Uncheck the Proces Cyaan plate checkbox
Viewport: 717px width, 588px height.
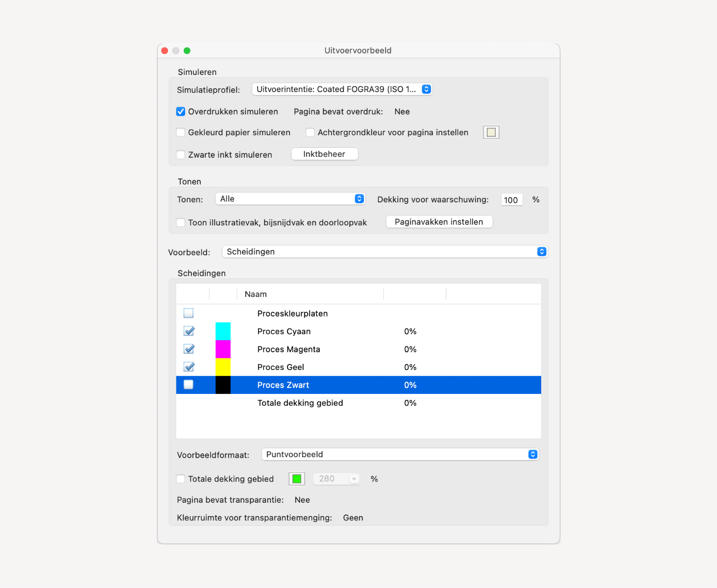pos(189,331)
